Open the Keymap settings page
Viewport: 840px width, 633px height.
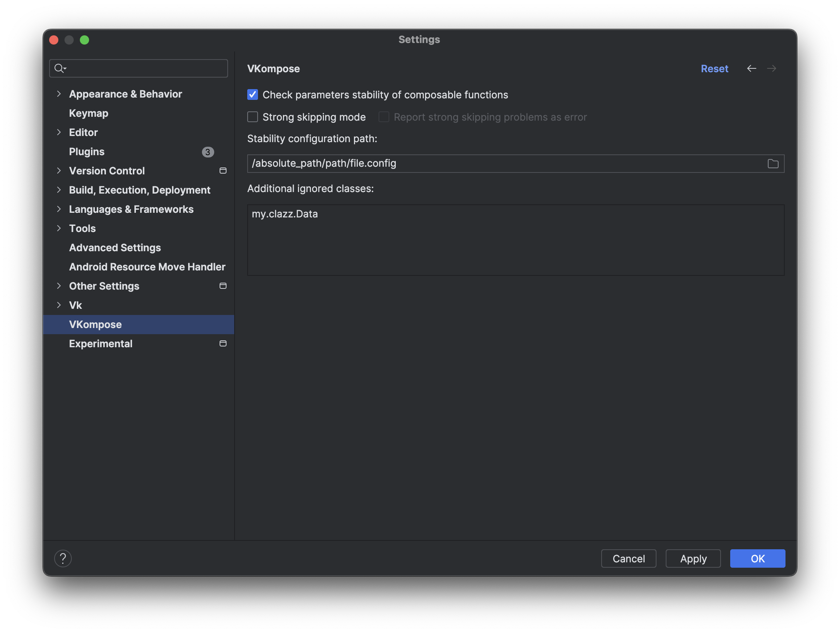[x=88, y=113]
